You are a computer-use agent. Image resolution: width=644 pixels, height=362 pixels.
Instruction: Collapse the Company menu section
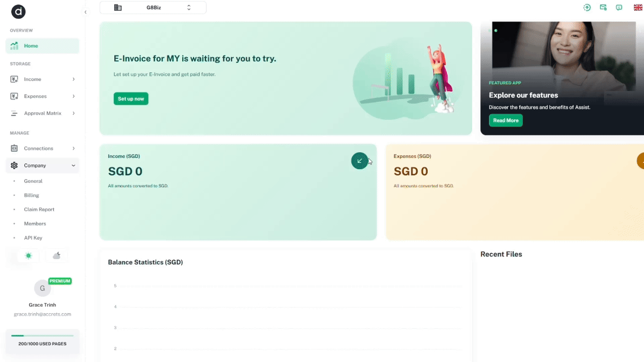pyautogui.click(x=42, y=165)
